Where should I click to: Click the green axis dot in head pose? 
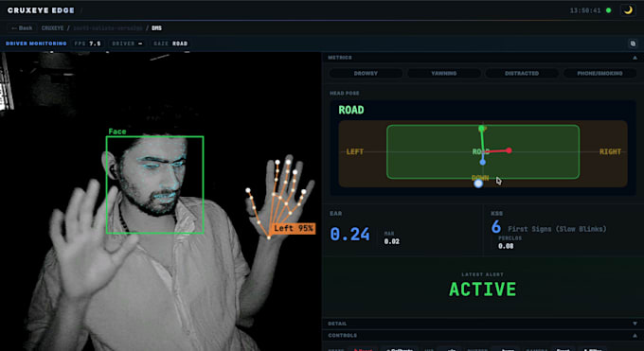click(481, 129)
